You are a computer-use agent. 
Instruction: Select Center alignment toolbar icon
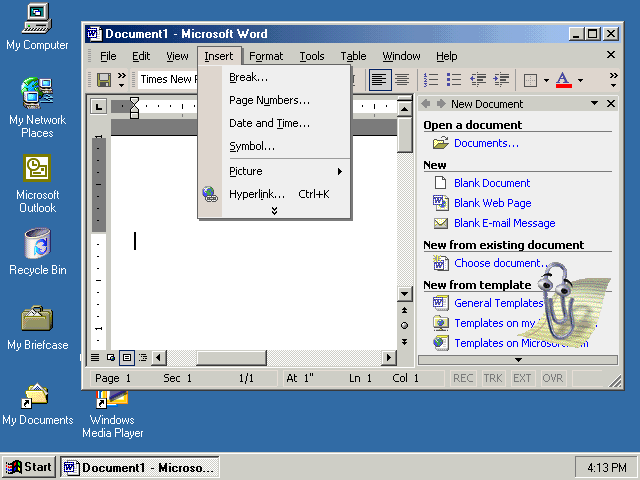[x=402, y=80]
